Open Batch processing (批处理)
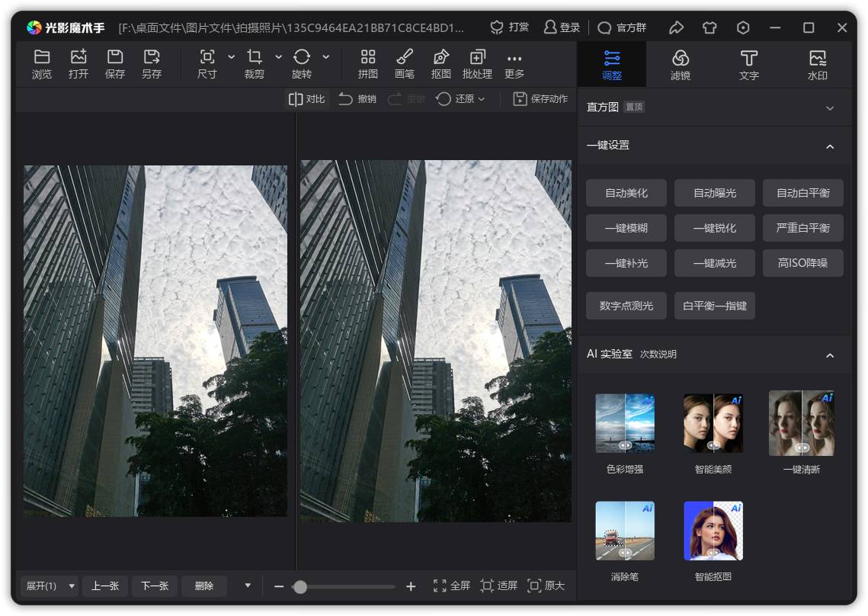Viewport: 868px width, 616px height. pos(477,64)
